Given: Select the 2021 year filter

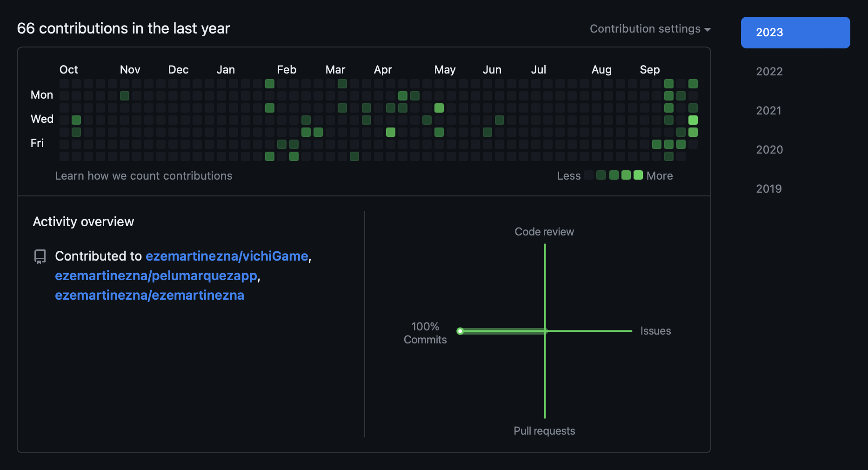Looking at the screenshot, I should (x=769, y=111).
